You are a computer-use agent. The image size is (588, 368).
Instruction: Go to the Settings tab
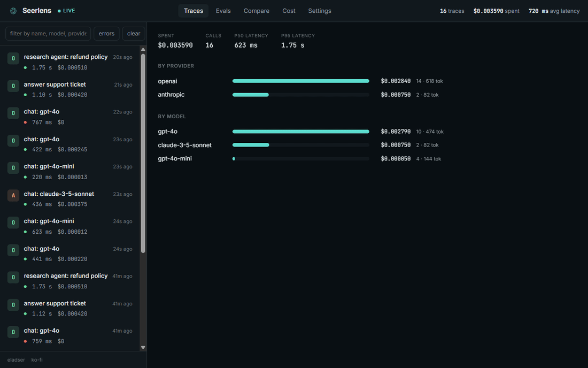coord(320,11)
